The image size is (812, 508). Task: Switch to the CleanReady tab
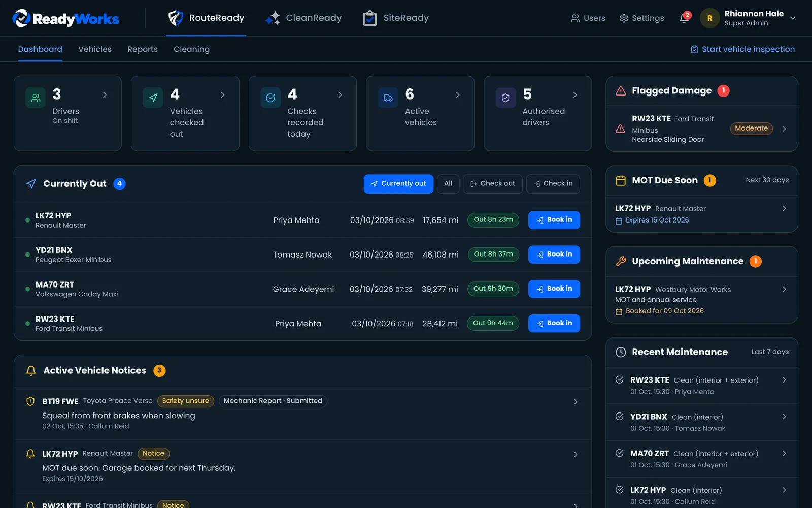(x=303, y=18)
